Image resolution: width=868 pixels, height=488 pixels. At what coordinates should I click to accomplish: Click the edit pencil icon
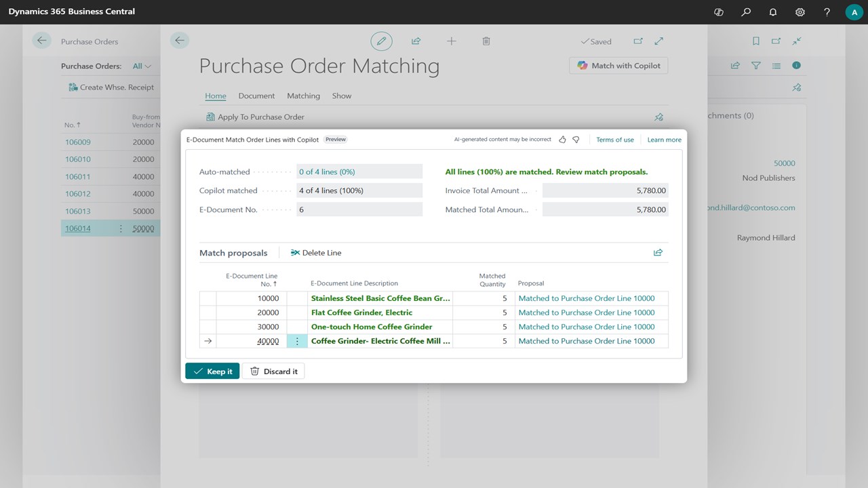(x=382, y=41)
